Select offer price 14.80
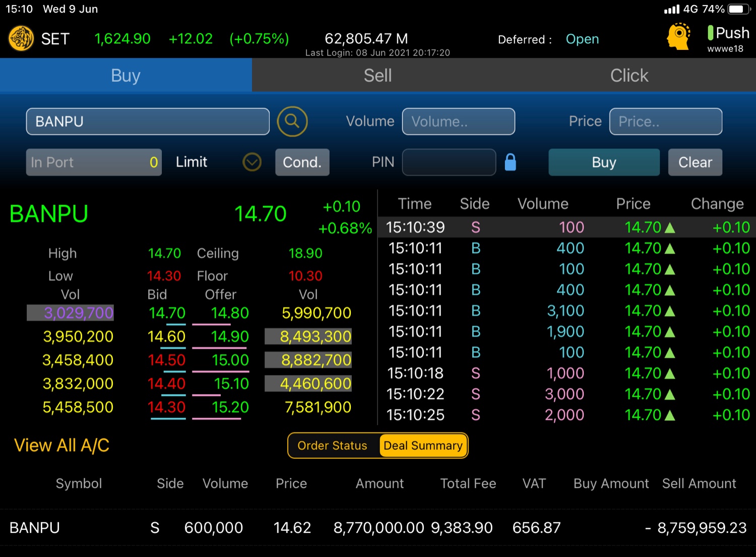The width and height of the screenshot is (756, 557). coord(230,313)
